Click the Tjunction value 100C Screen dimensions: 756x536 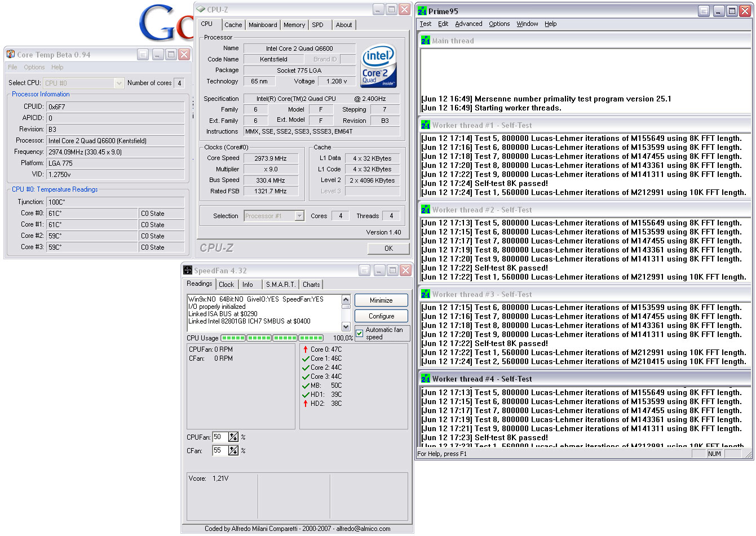tap(115, 202)
